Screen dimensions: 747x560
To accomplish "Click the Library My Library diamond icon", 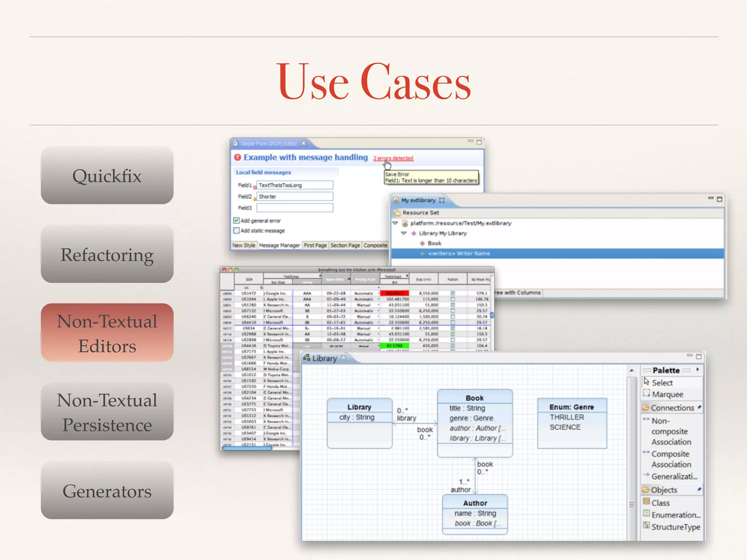I will (414, 233).
